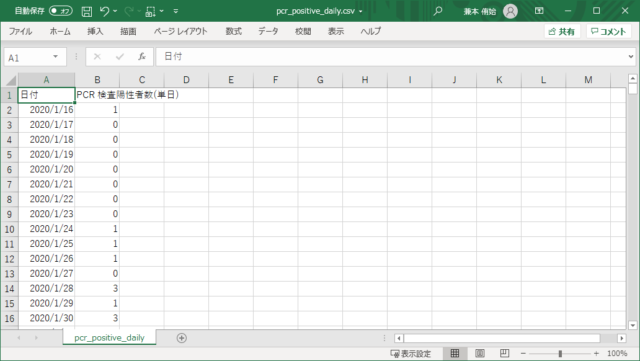This screenshot has height=361, width=640.
Task: Click the formula bar showing 日付
Action: click(391, 57)
